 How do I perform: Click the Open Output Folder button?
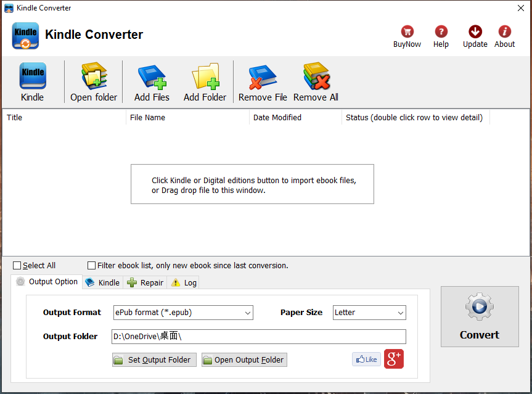click(244, 359)
